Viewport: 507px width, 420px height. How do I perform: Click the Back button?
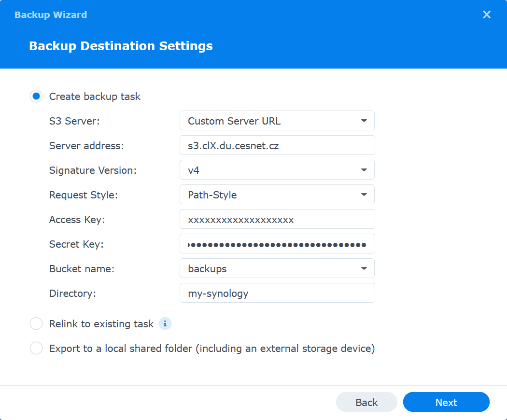tap(366, 402)
